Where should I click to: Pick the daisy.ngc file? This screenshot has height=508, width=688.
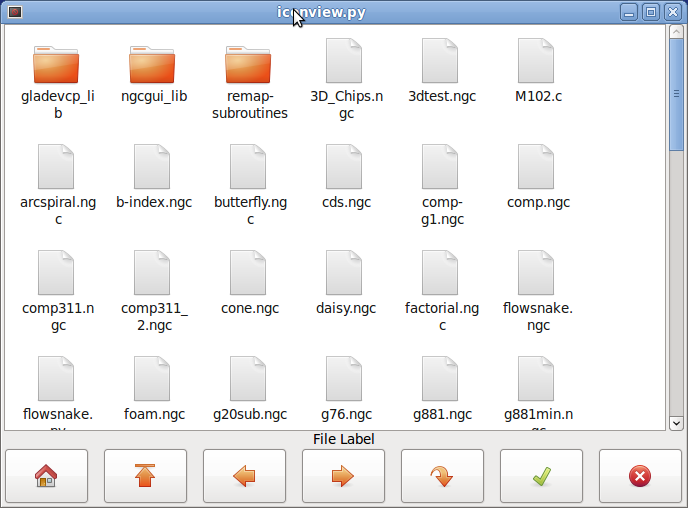(x=345, y=274)
